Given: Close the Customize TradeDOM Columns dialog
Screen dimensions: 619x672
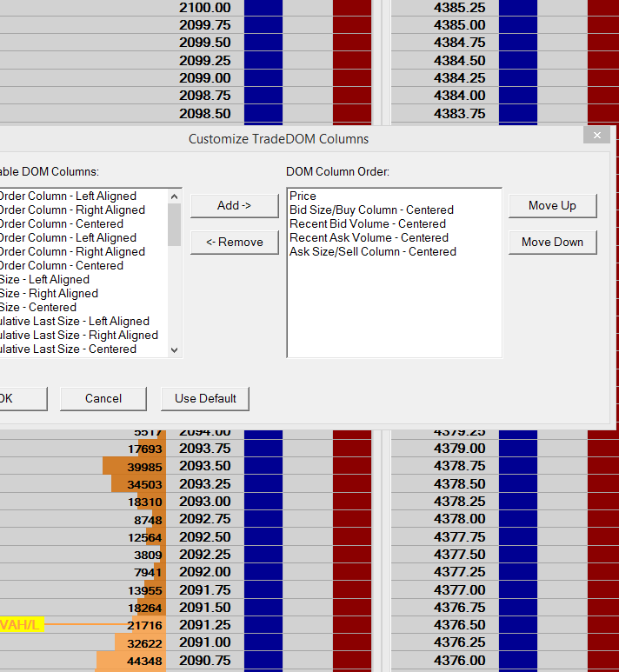Looking at the screenshot, I should pyautogui.click(x=596, y=136).
